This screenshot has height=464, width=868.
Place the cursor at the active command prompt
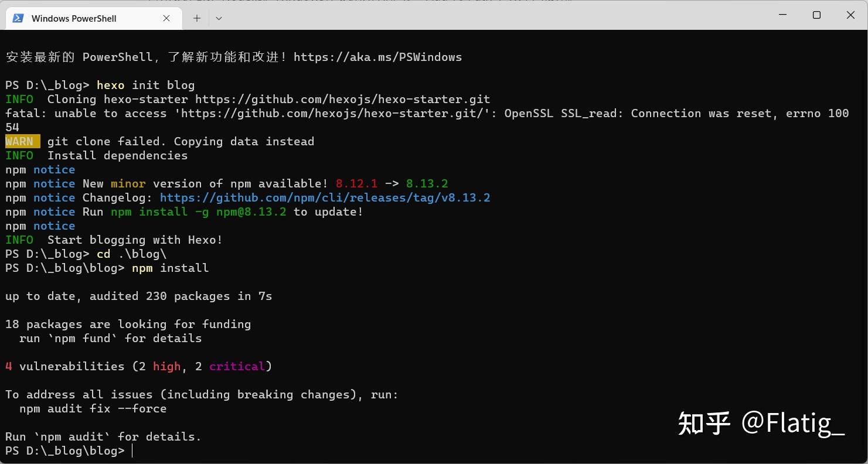coord(131,451)
